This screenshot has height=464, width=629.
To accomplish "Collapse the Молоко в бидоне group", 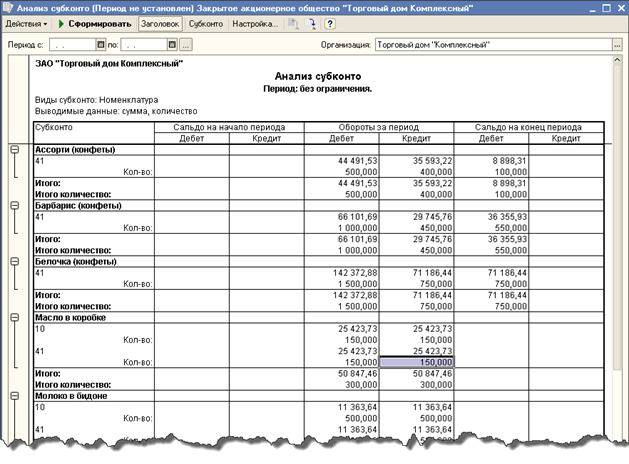I will coord(15,396).
